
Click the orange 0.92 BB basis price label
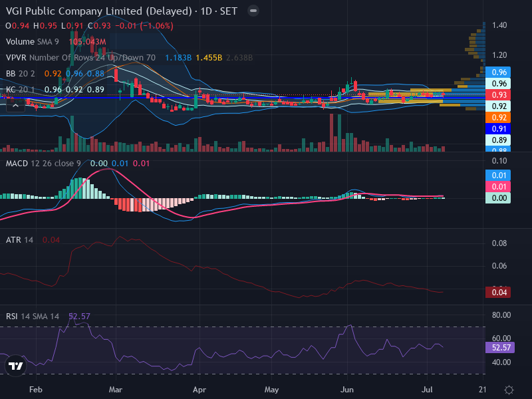(498, 118)
